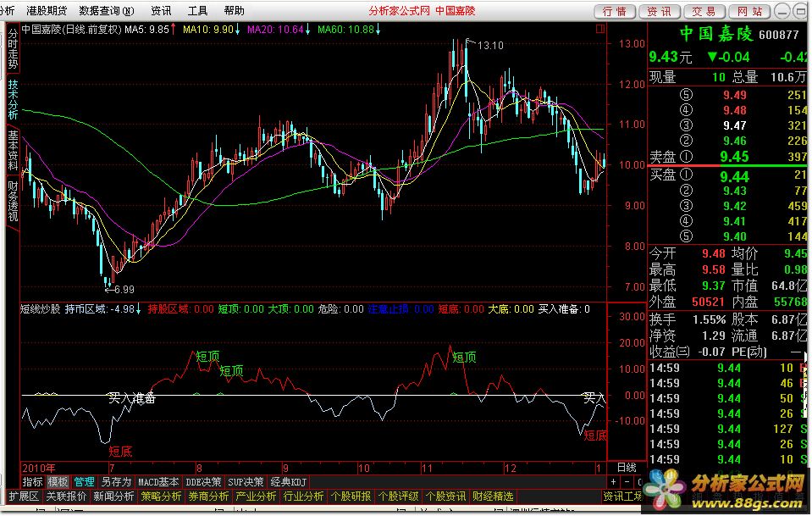Select the 指标 tab below the chart
Screen dimensions: 812x516
(32, 482)
